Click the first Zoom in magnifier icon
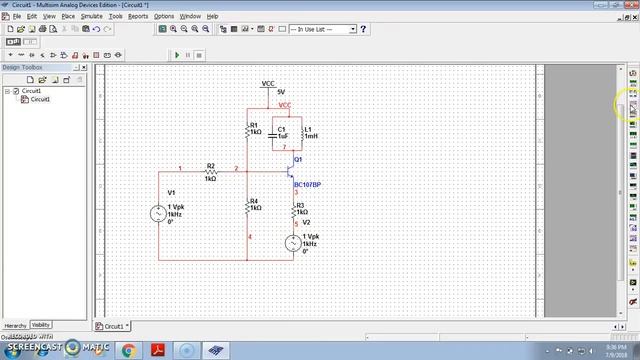 click(173, 29)
